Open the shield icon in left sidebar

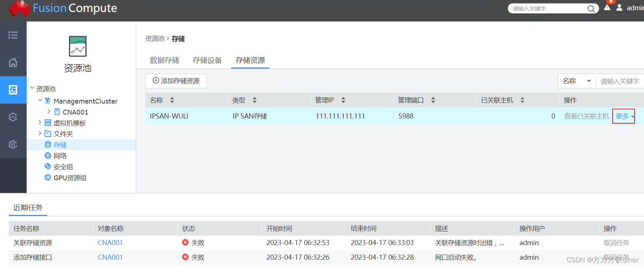13,144
